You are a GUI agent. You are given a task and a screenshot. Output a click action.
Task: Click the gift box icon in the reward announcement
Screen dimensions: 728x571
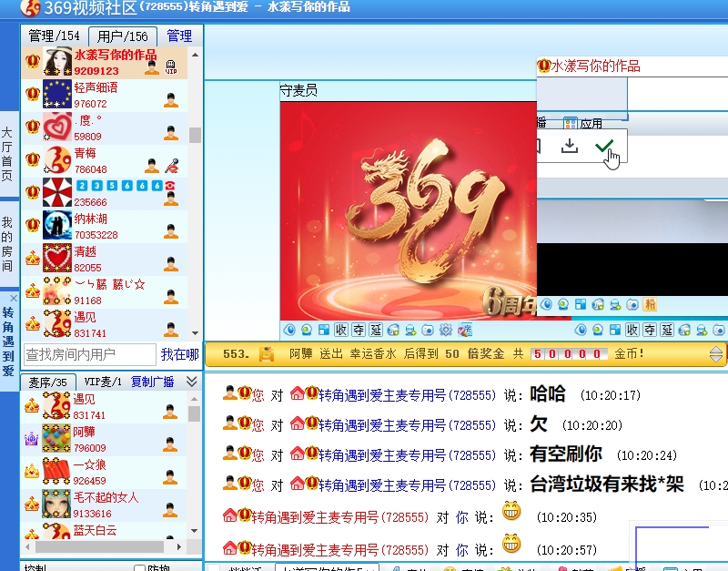(267, 354)
